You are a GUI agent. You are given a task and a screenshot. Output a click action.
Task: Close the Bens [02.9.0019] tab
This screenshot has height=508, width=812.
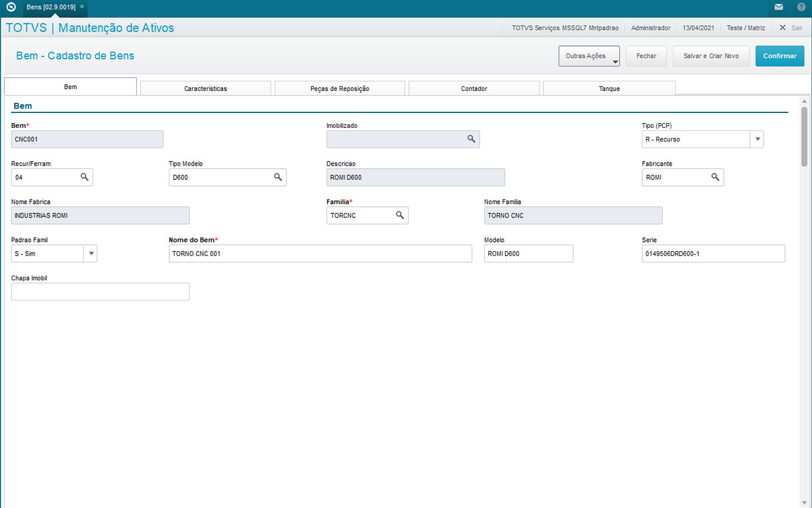pyautogui.click(x=82, y=7)
